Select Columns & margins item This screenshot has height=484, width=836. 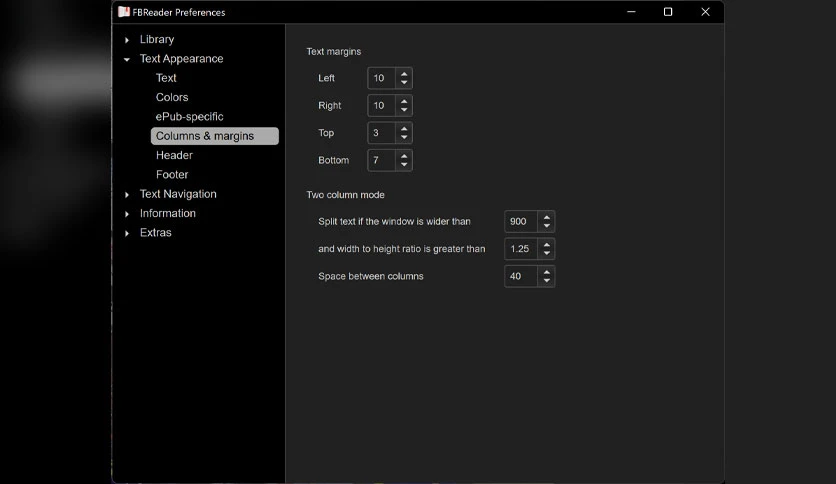pyautogui.click(x=214, y=136)
